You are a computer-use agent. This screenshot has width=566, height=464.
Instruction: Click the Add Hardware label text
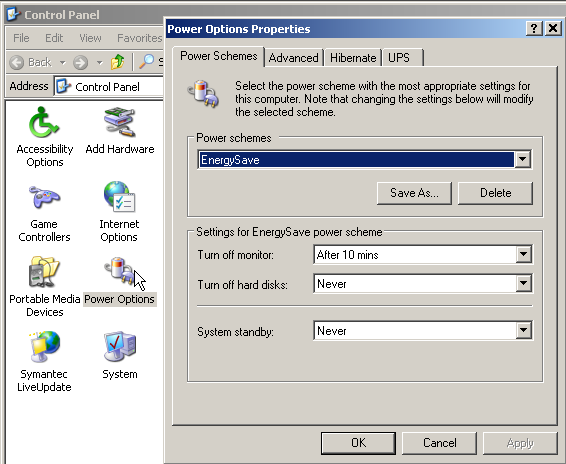coord(120,149)
